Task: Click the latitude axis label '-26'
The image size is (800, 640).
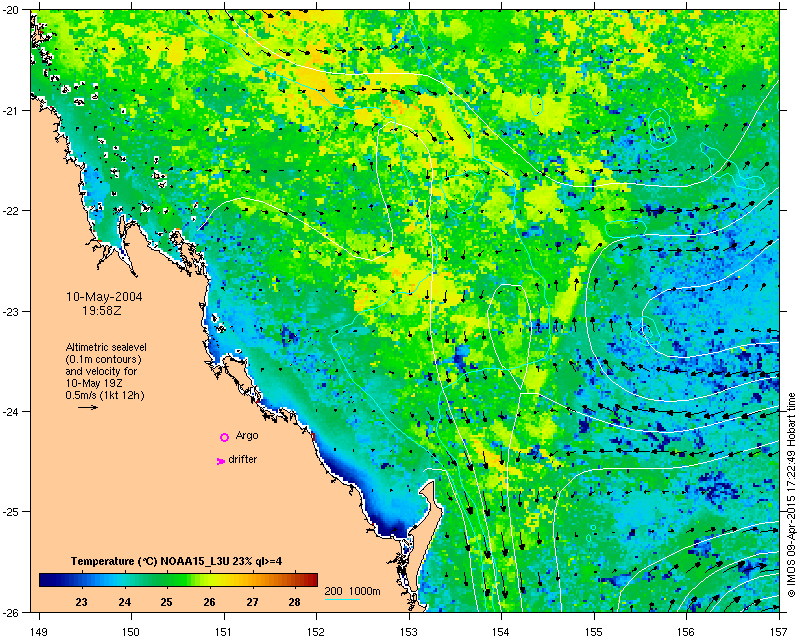Action: [11, 612]
